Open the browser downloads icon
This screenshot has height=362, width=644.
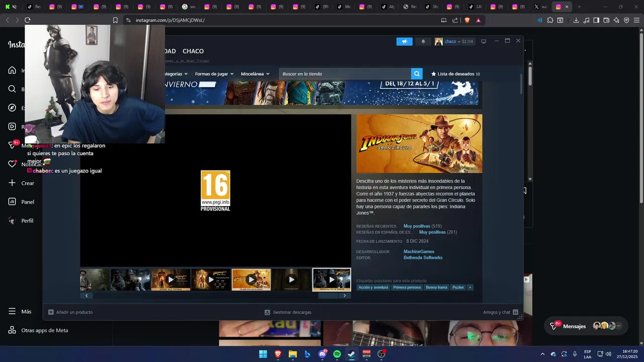[x=576, y=20]
